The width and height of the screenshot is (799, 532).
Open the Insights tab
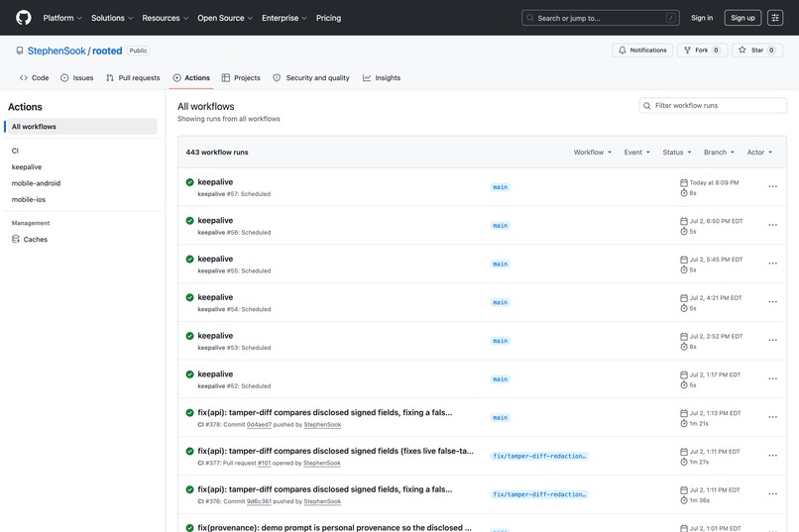click(x=382, y=78)
